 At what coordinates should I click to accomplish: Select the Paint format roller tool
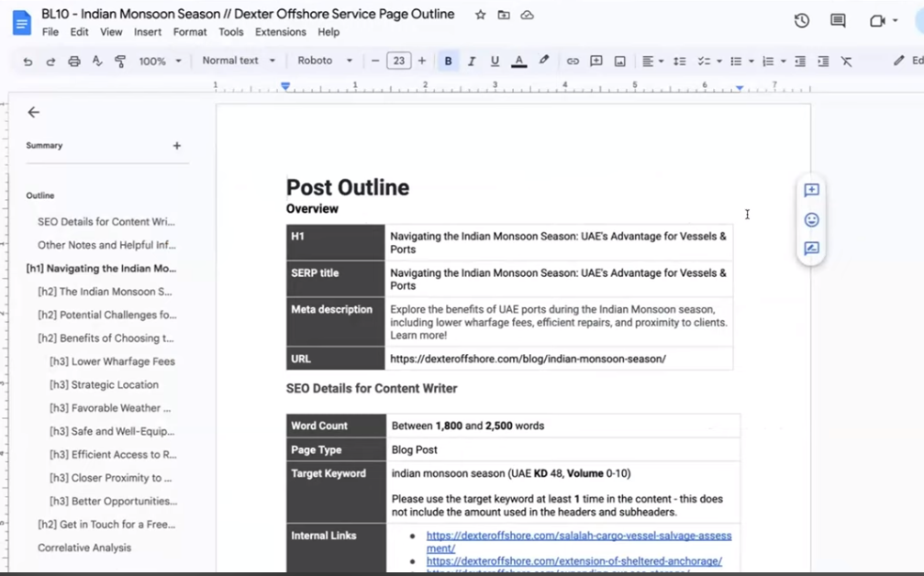click(120, 61)
